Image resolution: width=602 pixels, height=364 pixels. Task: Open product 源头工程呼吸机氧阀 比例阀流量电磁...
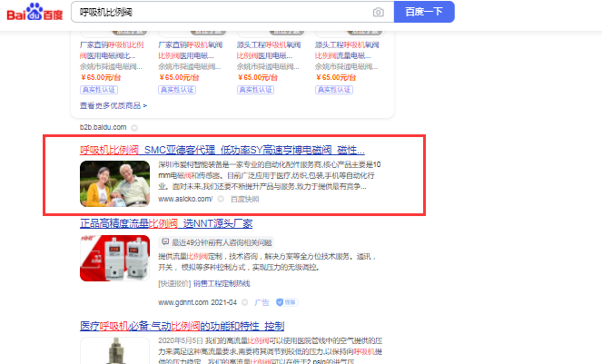pos(347,50)
